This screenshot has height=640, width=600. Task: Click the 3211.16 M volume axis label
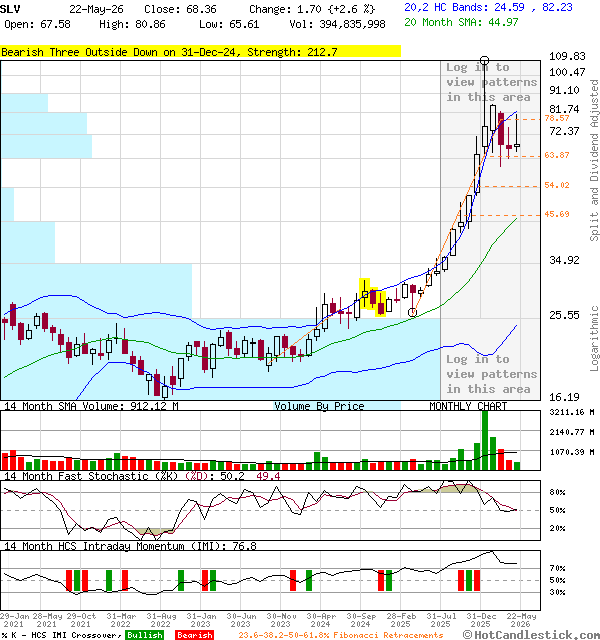point(571,412)
